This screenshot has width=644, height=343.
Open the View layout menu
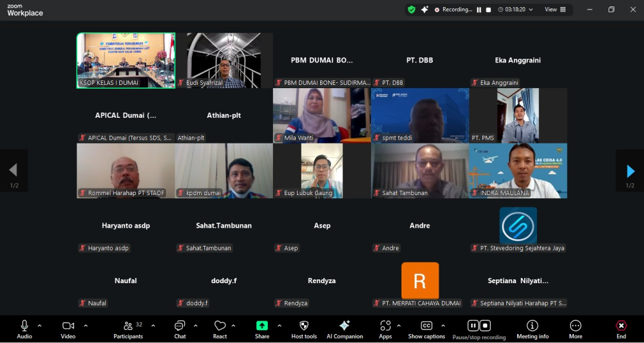point(555,10)
